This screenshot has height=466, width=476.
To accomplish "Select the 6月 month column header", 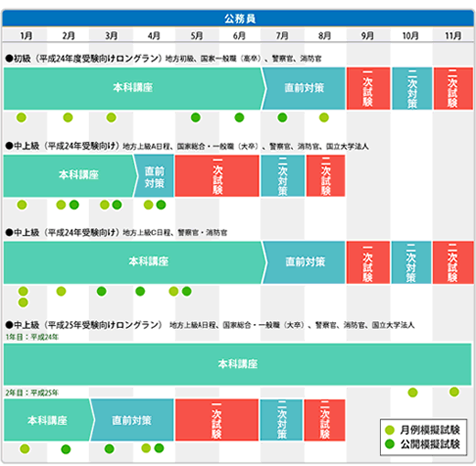I will tap(239, 36).
